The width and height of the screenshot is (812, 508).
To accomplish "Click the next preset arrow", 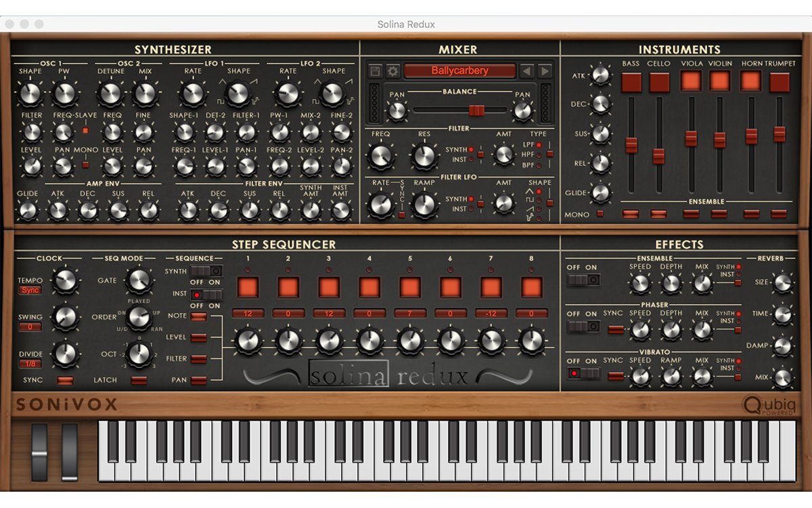I will click(x=543, y=72).
